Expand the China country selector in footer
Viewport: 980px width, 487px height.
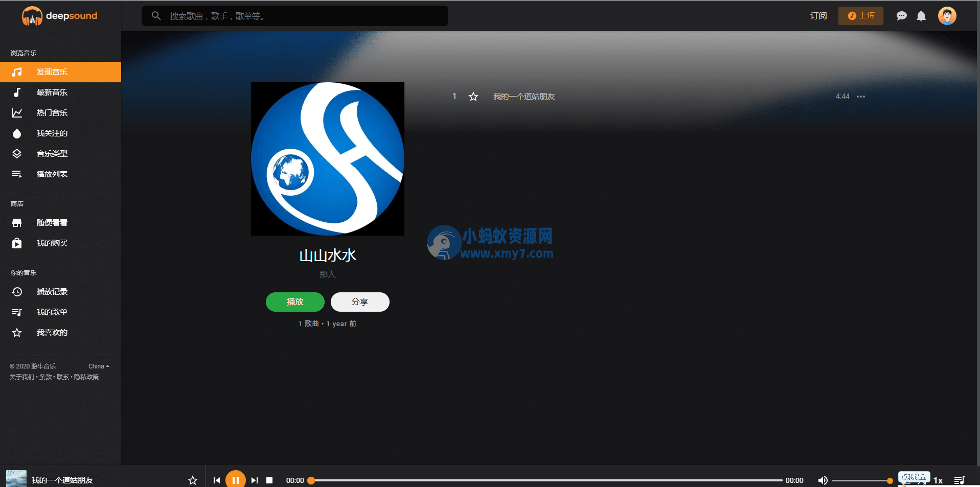click(x=98, y=366)
